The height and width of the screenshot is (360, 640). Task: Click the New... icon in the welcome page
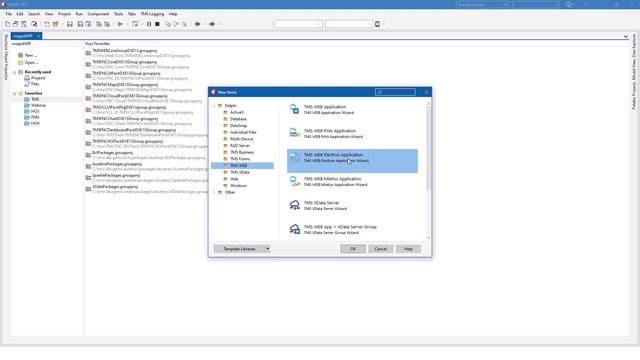coord(20,55)
